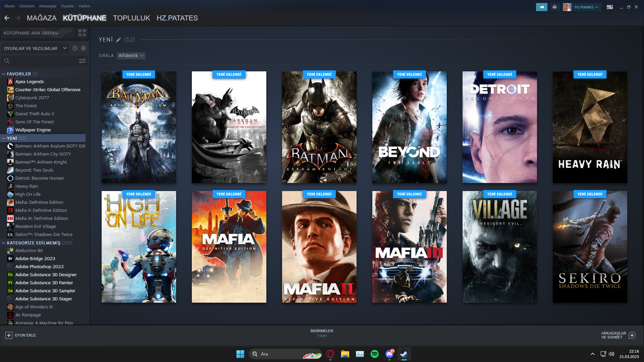Collapse the FAVORİLER category
This screenshot has height=362, width=644.
coord(4,74)
